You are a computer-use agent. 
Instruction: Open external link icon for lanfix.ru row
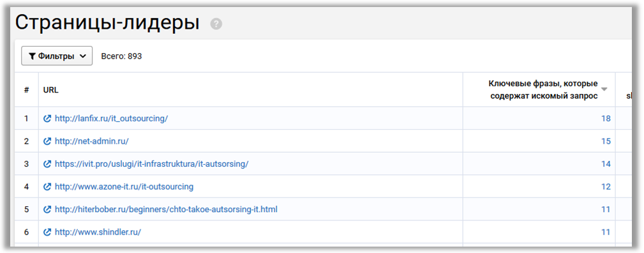[47, 118]
